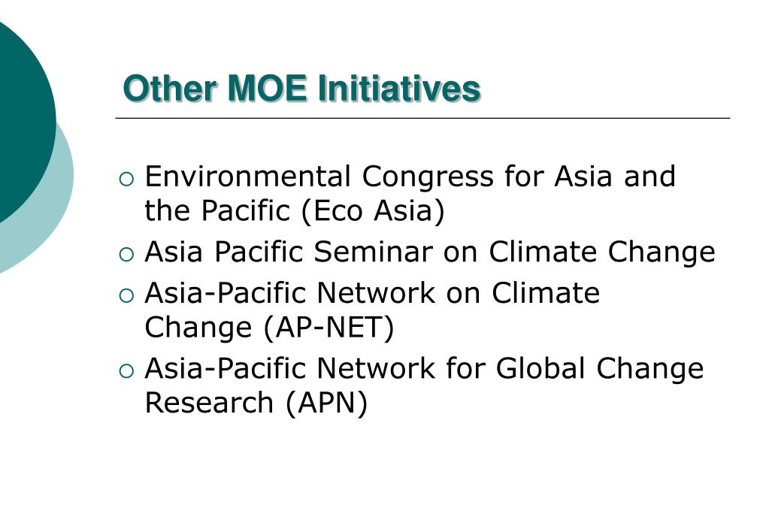Screen dimensions: 769x532
Task: Click the bullet before Network for Global Change
Action: 126,370
